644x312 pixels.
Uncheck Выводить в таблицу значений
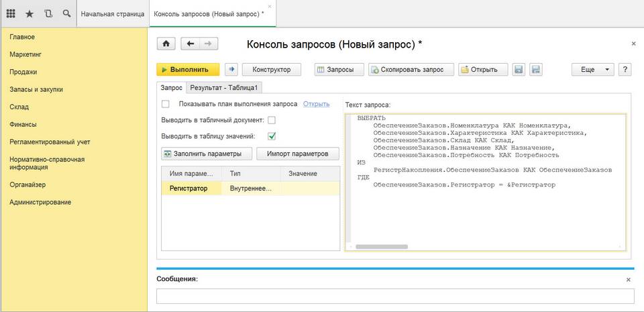coord(272,136)
